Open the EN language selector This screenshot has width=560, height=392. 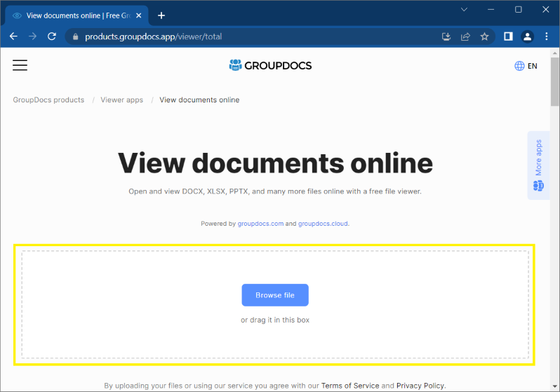point(526,66)
